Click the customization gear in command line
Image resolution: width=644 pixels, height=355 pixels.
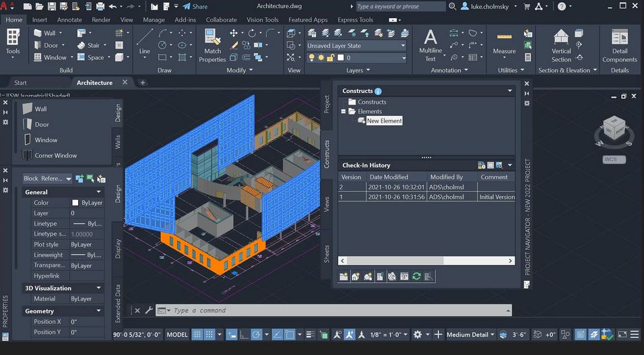tap(149, 311)
